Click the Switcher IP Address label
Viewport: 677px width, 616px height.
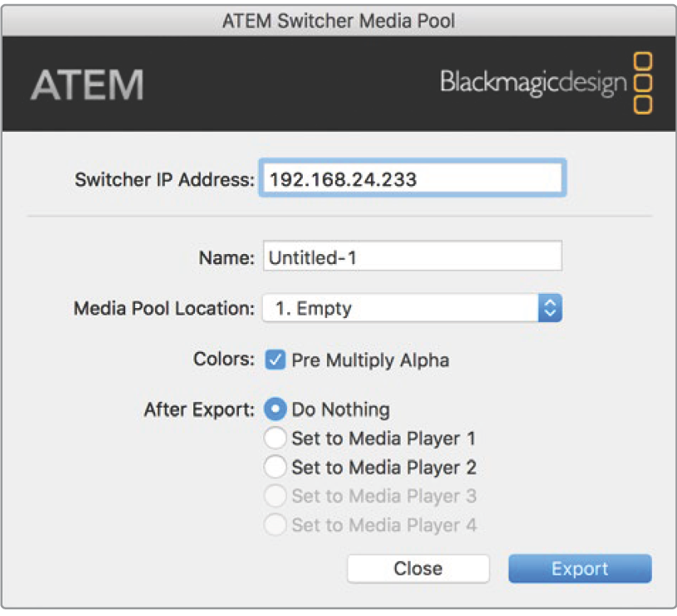pos(164,179)
